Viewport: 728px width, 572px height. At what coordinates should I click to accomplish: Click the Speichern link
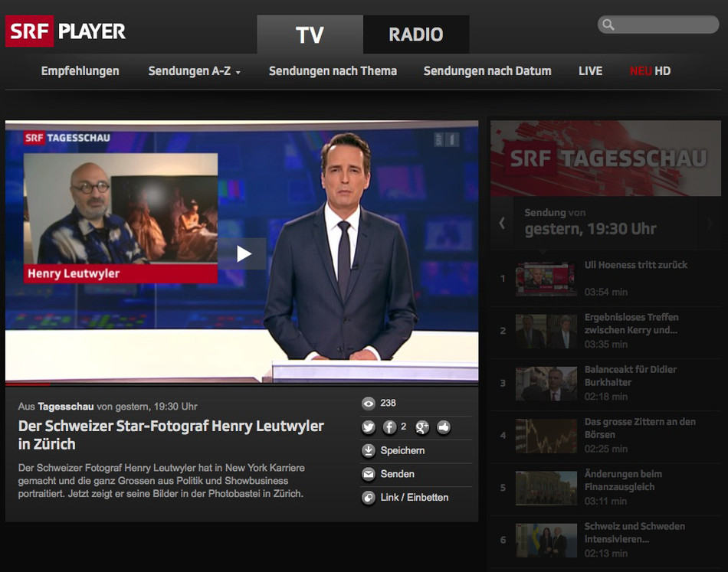click(402, 450)
